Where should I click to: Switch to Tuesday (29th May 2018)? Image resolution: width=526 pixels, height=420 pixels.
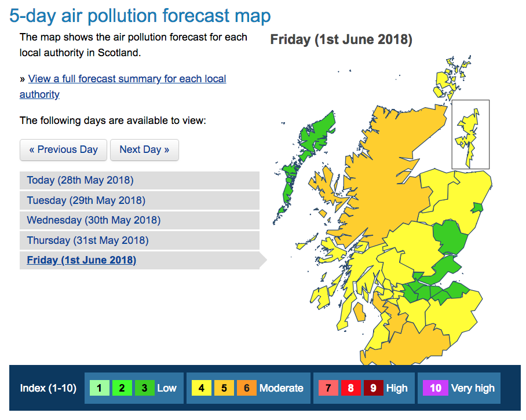86,200
